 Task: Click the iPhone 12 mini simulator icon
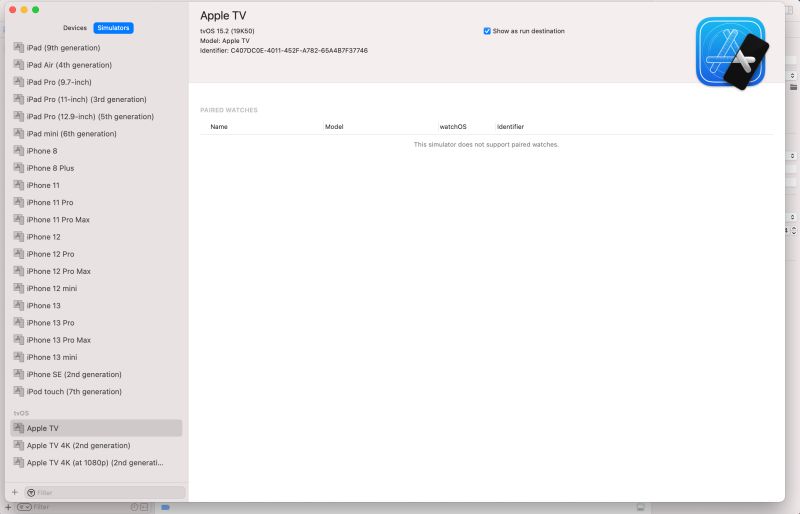(19, 288)
